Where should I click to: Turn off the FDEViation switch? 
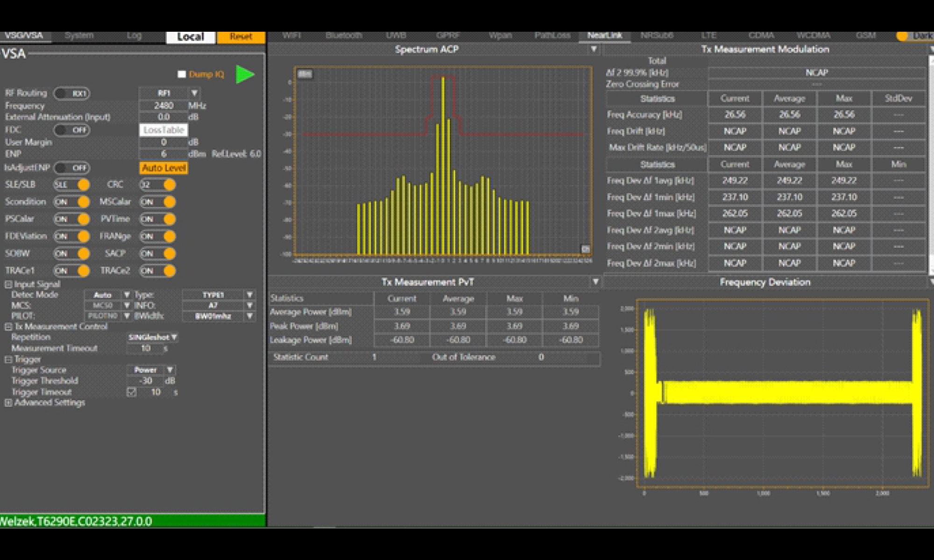click(x=71, y=236)
